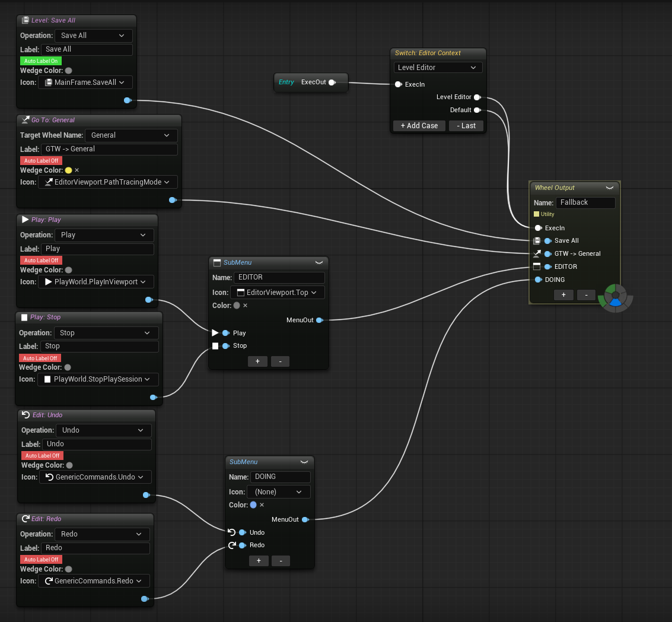
Task: Open the Target Wheel Name General dropdown
Action: coord(130,135)
